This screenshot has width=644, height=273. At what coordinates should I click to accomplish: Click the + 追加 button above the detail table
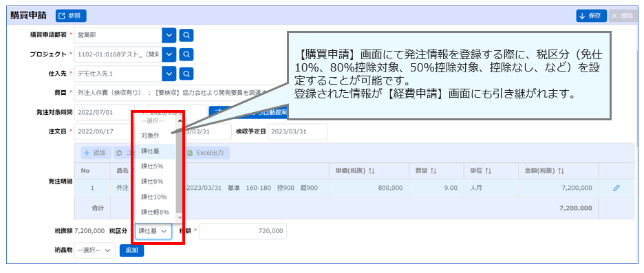(95, 153)
